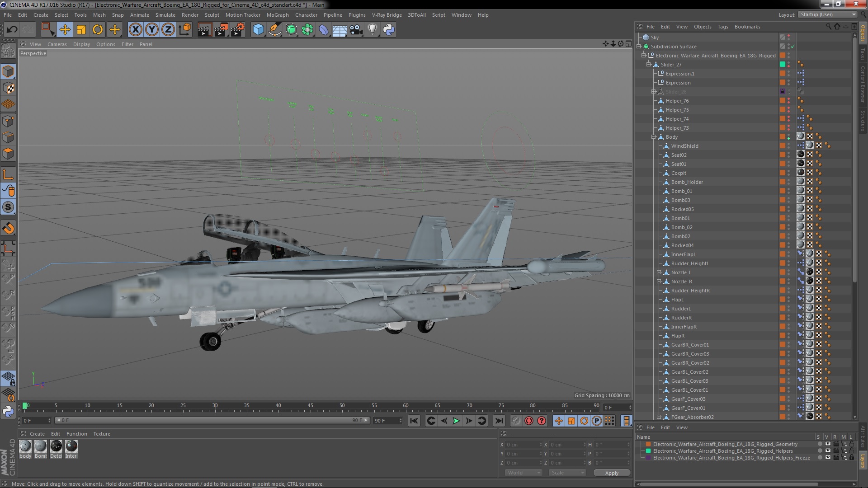Switch to Polygons mode

pyautogui.click(x=8, y=154)
